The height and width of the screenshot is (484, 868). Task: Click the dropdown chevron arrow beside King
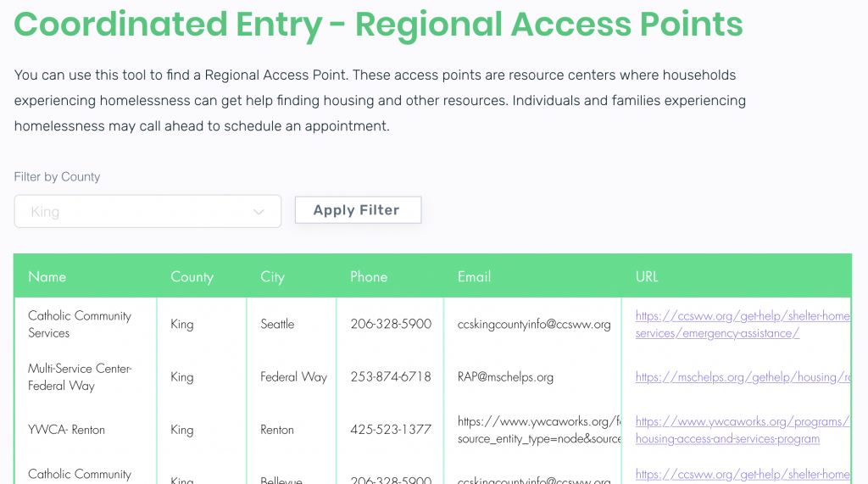click(x=259, y=212)
